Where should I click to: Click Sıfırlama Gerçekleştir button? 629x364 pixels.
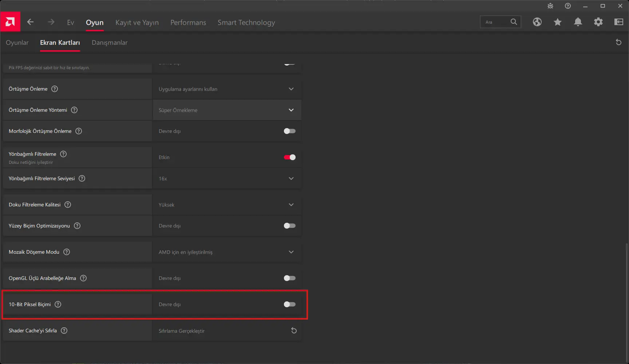tap(227, 331)
